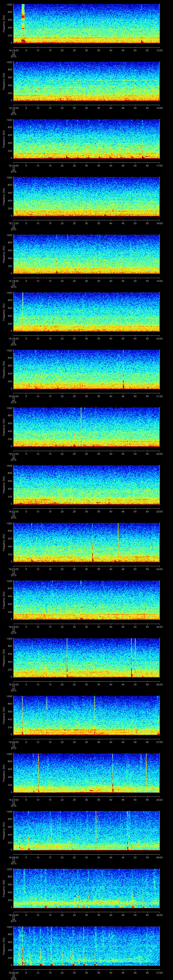Click the 19:14:00 start time label
This screenshot has width=173, height=980.
(14, 50)
